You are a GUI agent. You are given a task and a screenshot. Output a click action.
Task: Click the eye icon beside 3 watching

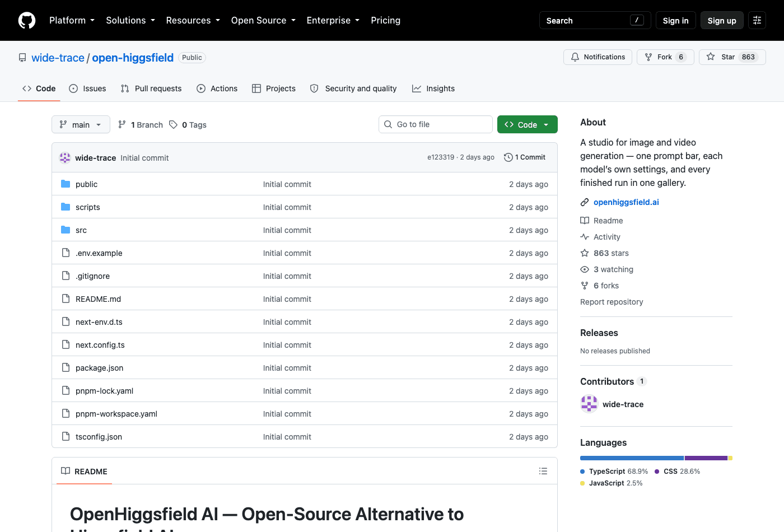[585, 269]
